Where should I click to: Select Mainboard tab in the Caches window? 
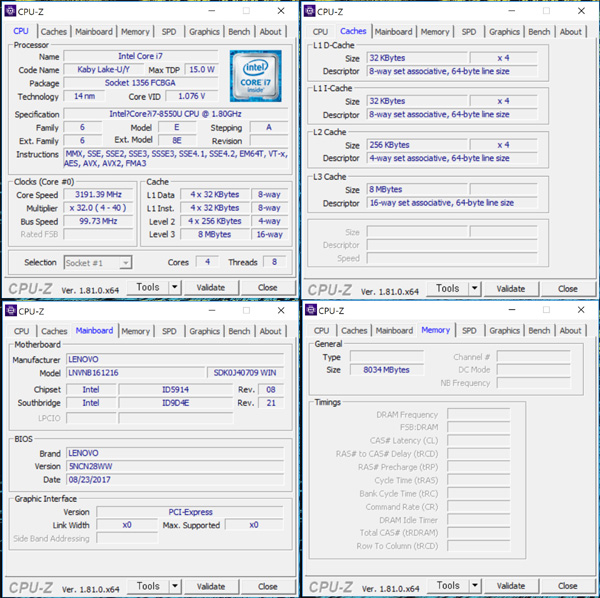coord(394,32)
